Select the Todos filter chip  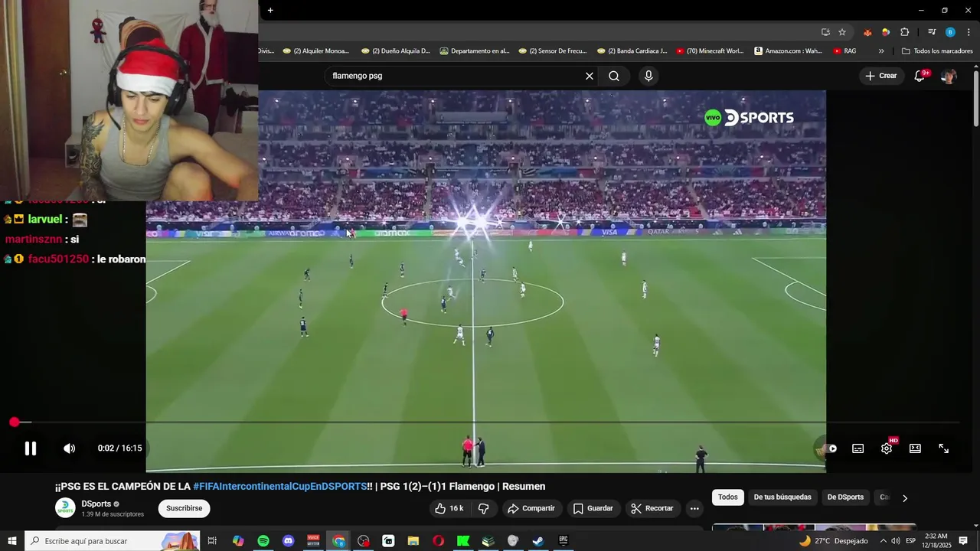click(728, 497)
